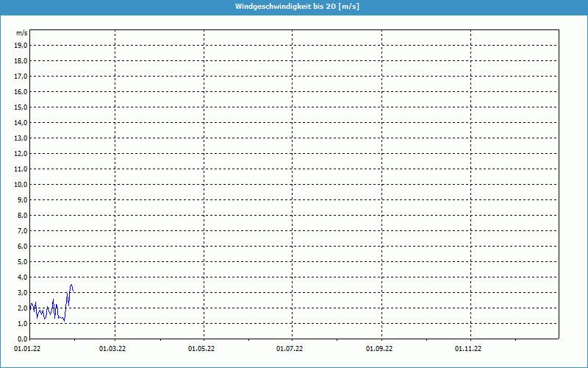Click the 01.01.22 date label

[27, 349]
